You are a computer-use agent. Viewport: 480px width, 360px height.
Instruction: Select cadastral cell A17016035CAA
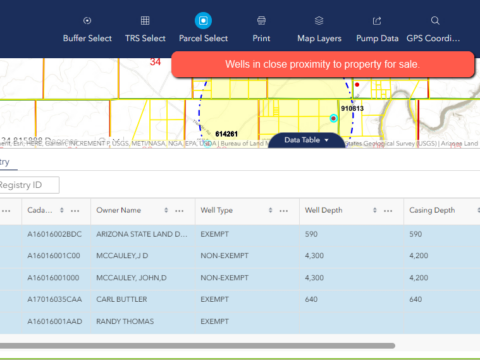[55, 299]
